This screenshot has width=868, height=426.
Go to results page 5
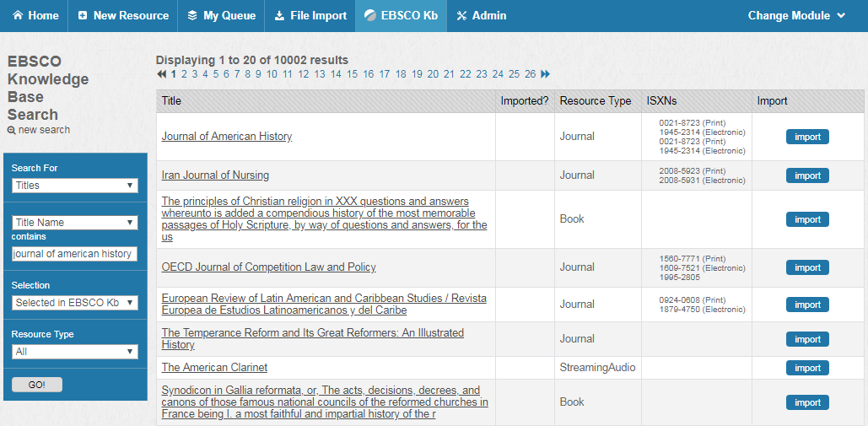click(x=216, y=74)
